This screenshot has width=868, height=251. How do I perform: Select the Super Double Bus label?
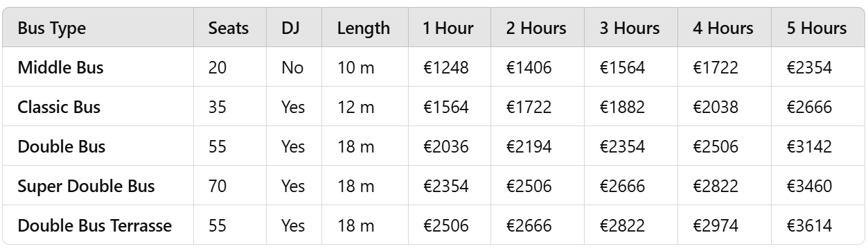point(86,187)
